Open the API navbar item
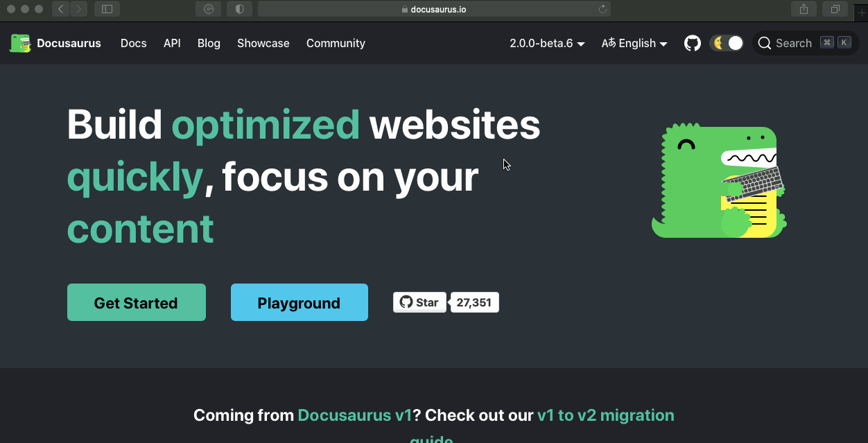Viewport: 868px width, 443px height. (172, 43)
